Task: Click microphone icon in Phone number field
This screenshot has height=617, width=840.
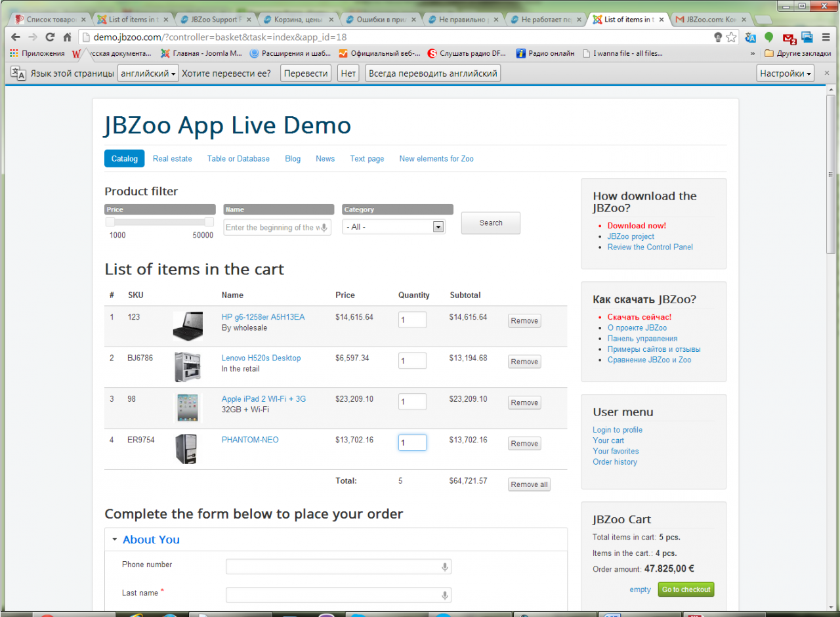Action: point(444,567)
